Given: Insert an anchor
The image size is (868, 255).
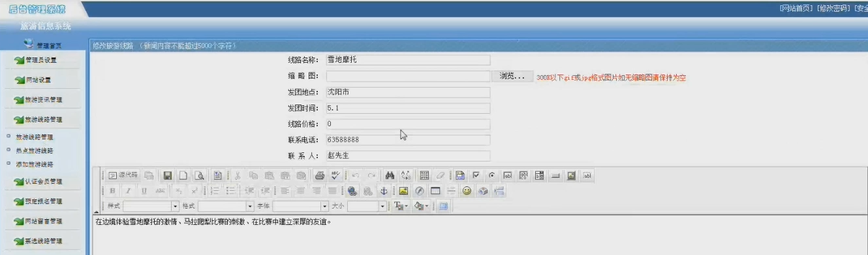Looking at the screenshot, I should click(x=384, y=191).
